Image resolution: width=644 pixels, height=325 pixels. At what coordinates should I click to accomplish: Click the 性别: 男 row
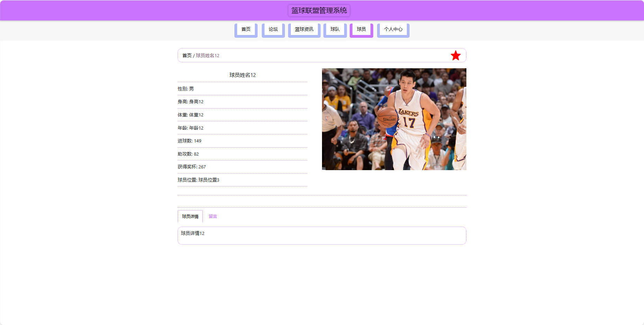point(242,89)
